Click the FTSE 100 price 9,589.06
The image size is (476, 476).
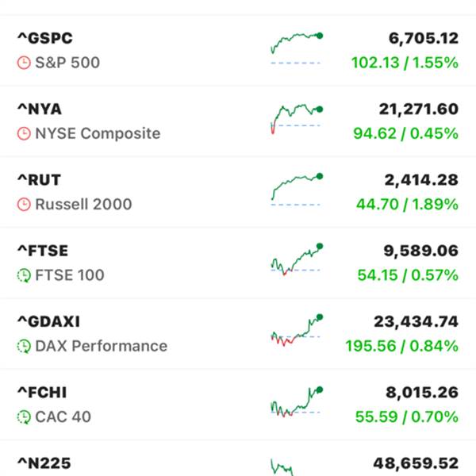pos(416,251)
